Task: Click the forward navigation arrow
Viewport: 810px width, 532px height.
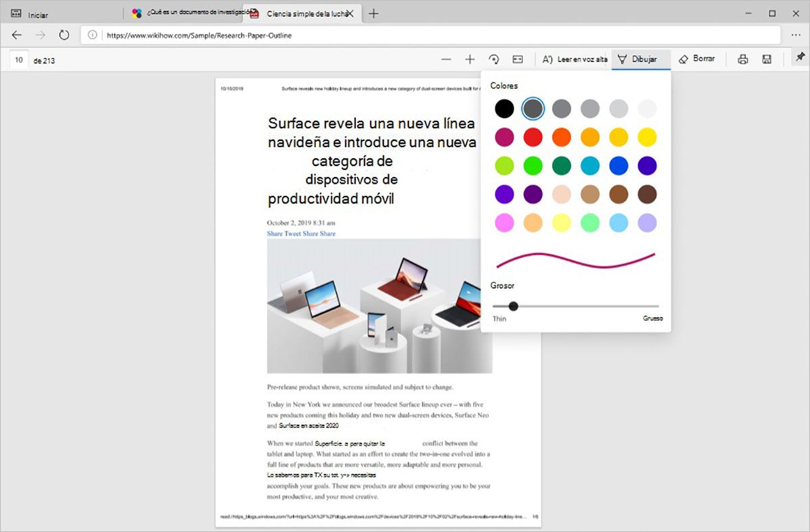Action: pyautogui.click(x=40, y=35)
